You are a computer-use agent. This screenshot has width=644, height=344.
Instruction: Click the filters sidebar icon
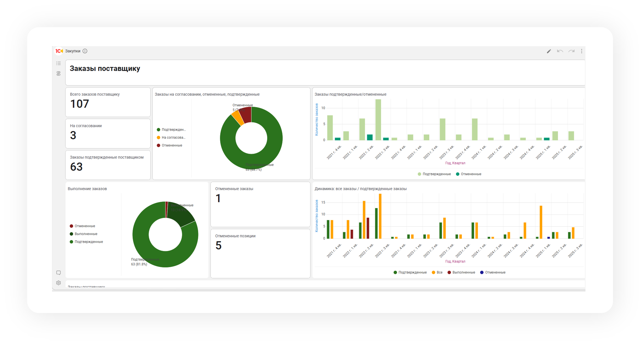click(x=59, y=74)
